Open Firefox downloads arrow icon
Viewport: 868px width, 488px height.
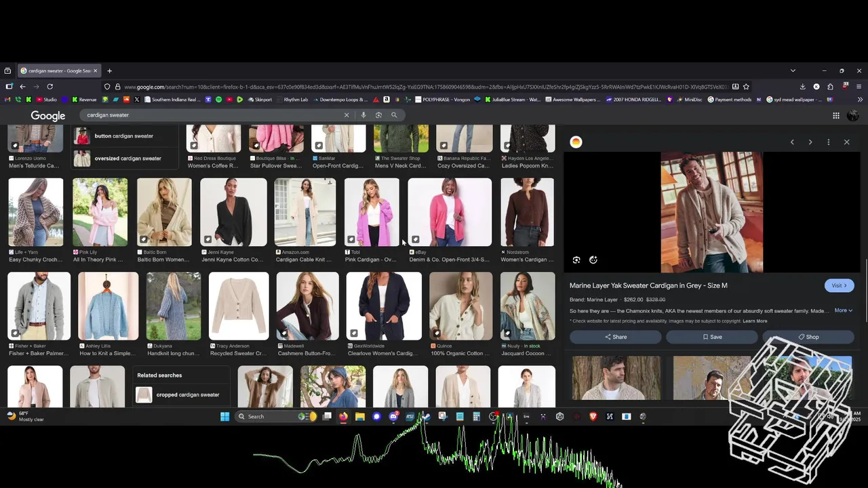pos(802,87)
